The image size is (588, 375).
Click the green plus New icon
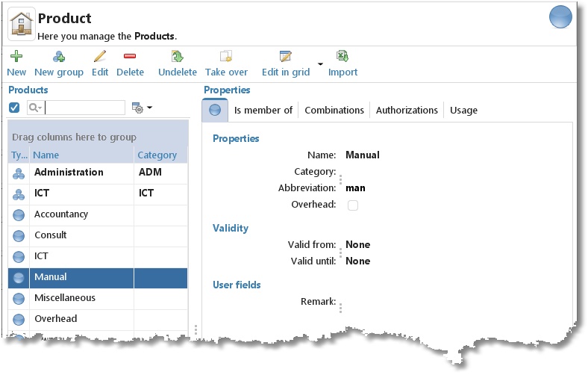tap(16, 56)
